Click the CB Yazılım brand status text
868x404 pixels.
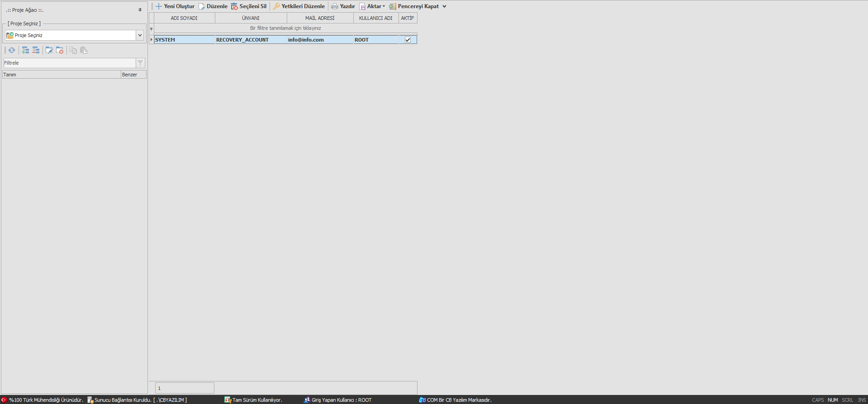459,400
